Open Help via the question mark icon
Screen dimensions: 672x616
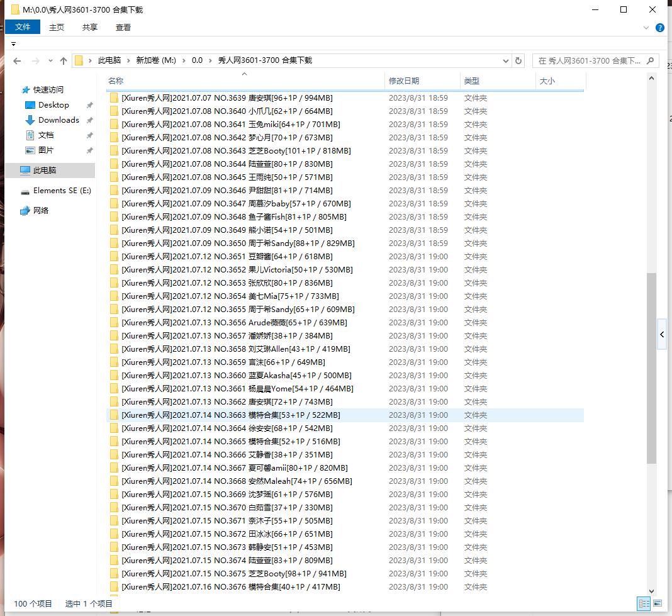(660, 28)
